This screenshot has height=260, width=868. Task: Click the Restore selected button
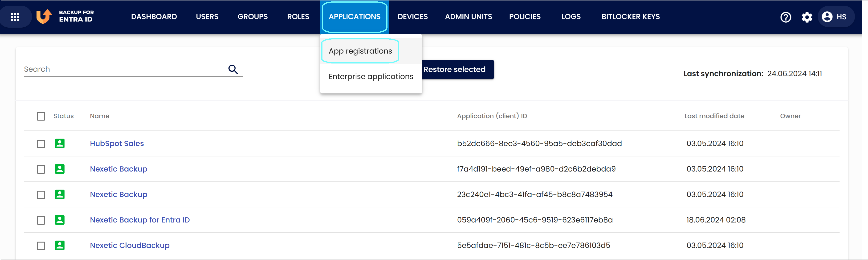click(x=458, y=70)
